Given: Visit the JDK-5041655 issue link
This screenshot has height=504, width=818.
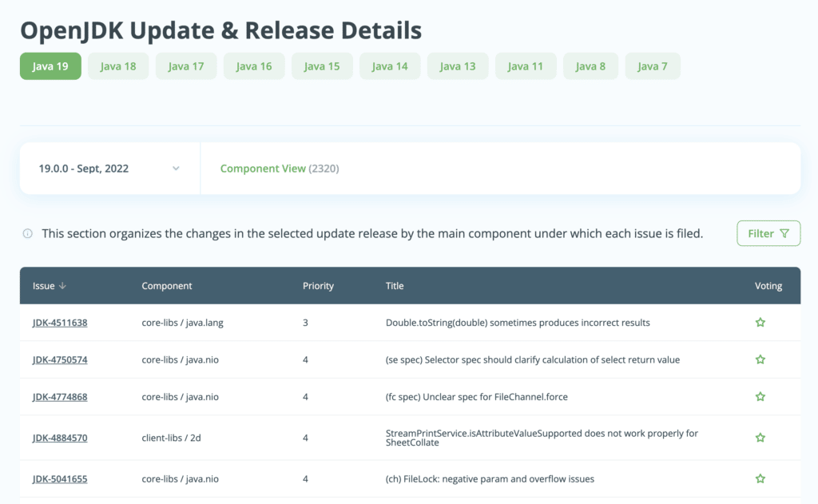Looking at the screenshot, I should pyautogui.click(x=60, y=479).
